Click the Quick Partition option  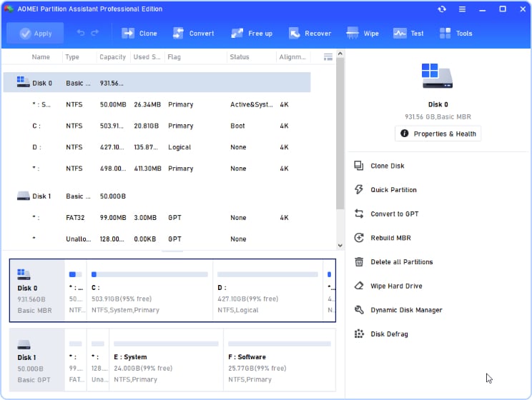point(393,190)
